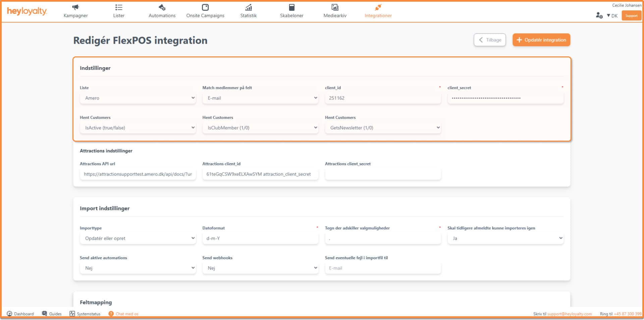The image size is (644, 320).
Task: Open the Match medlemmer på felt dropdown
Action: [x=260, y=98]
